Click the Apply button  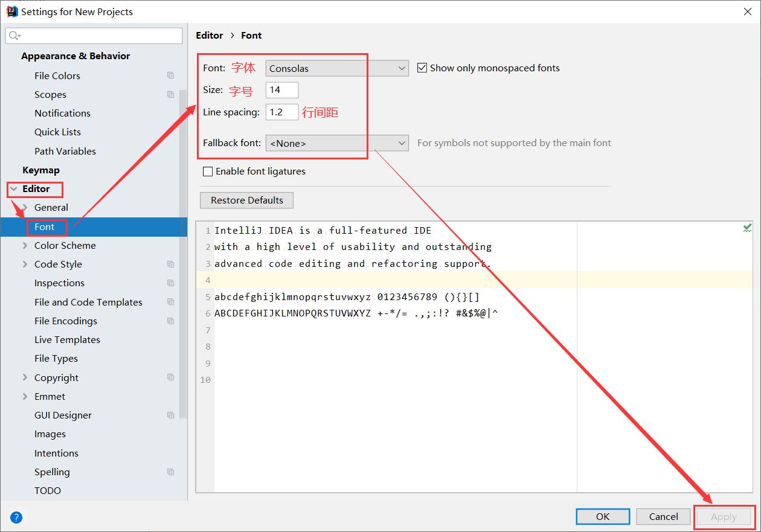click(x=724, y=516)
